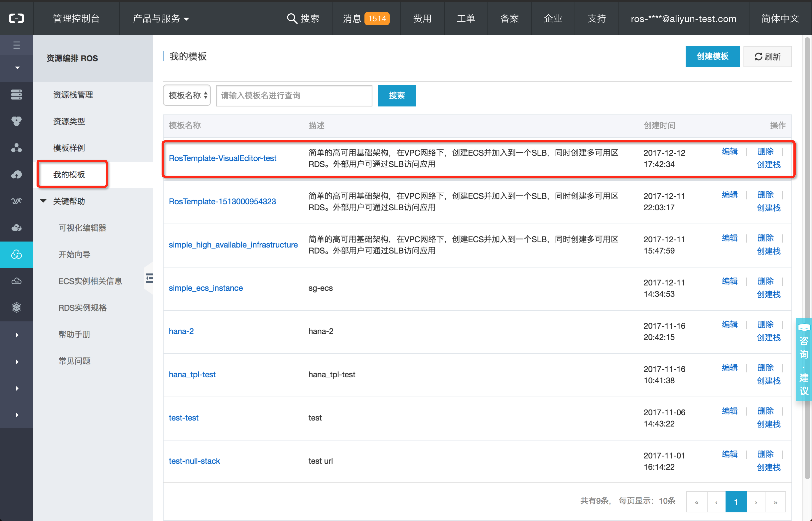Click 编辑 for RosTemplate-VisualEditor-test

point(730,151)
